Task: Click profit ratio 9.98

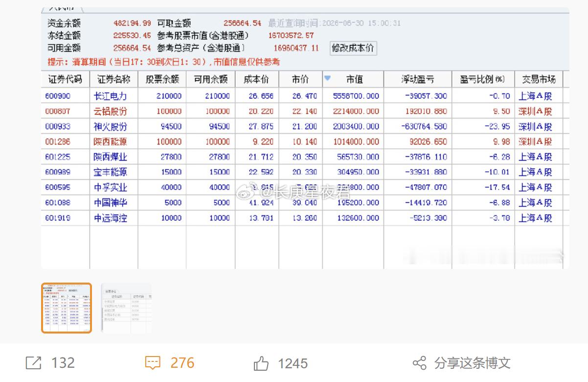Action: point(501,142)
